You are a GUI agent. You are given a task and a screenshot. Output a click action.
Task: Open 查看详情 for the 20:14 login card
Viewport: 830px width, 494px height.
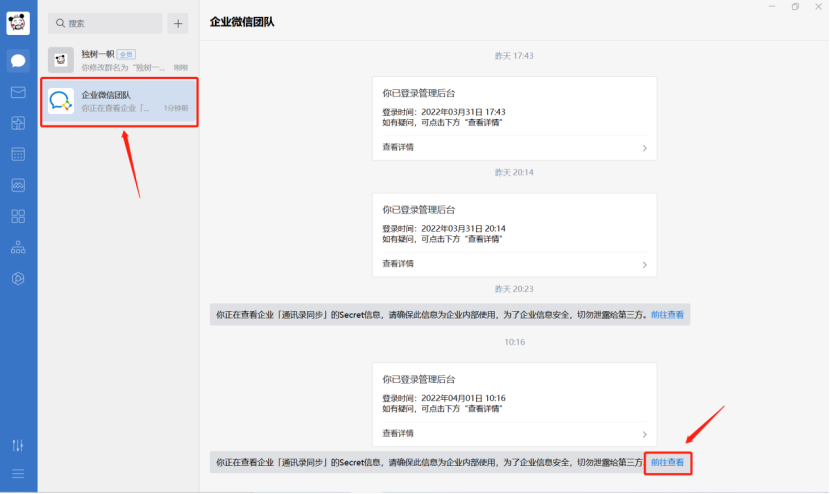[x=398, y=264]
